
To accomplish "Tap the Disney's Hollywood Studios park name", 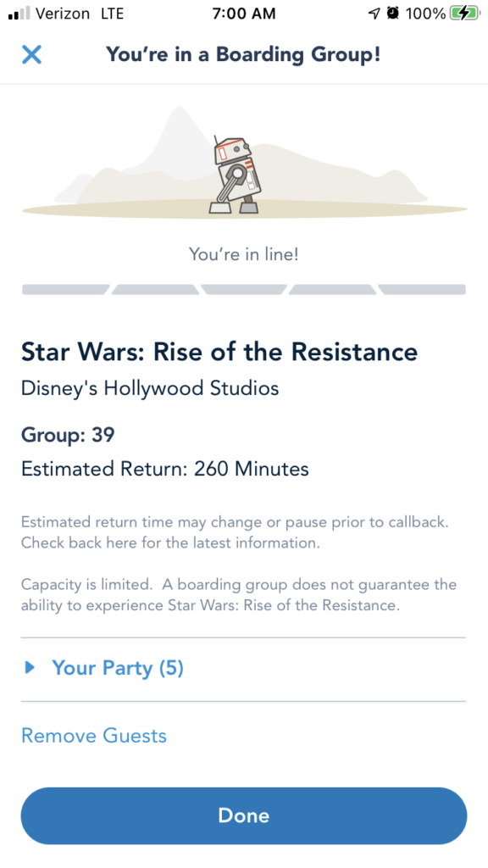I will point(150,388).
